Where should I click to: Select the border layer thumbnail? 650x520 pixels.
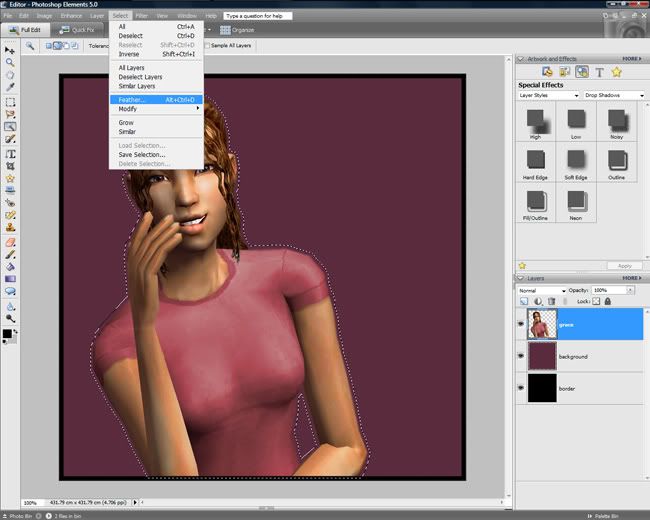tap(542, 388)
